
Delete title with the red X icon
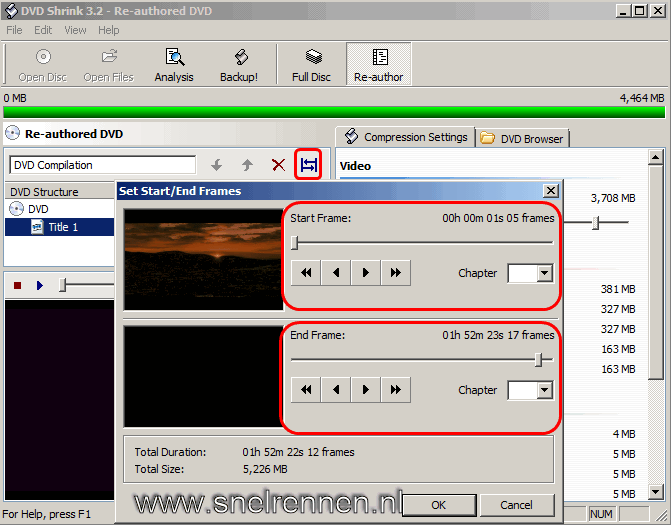point(279,165)
